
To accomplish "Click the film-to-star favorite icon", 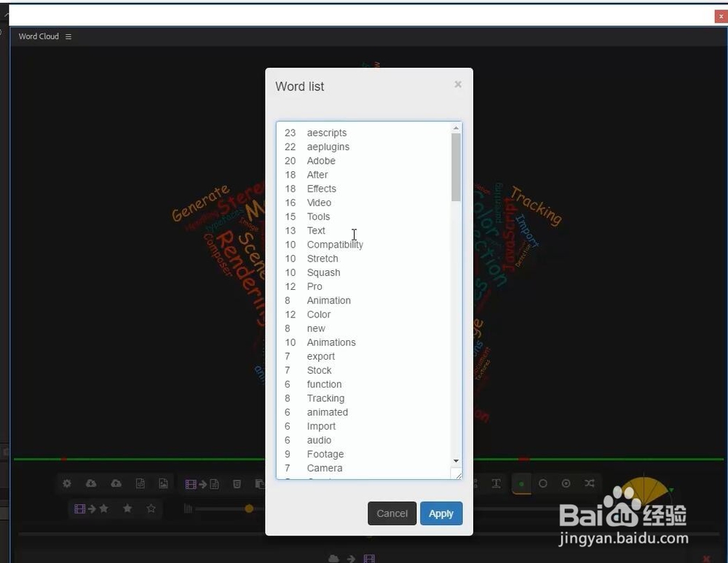I will click(92, 508).
